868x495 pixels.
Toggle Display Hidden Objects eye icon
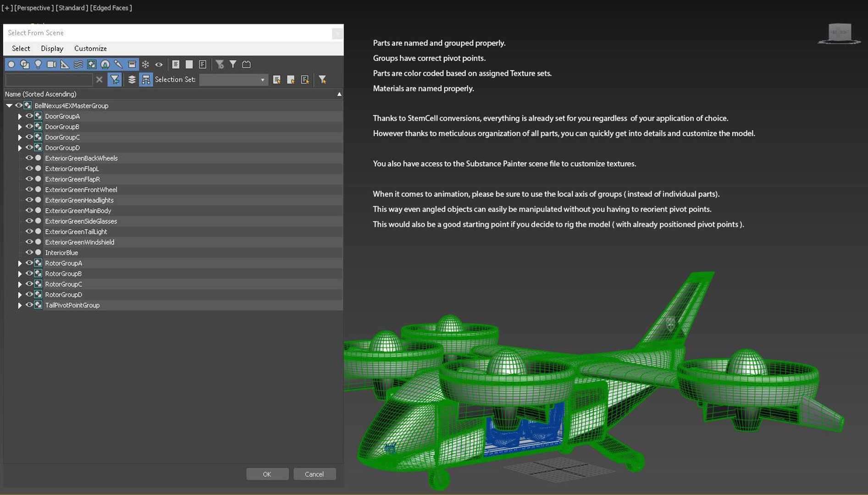[x=159, y=65]
